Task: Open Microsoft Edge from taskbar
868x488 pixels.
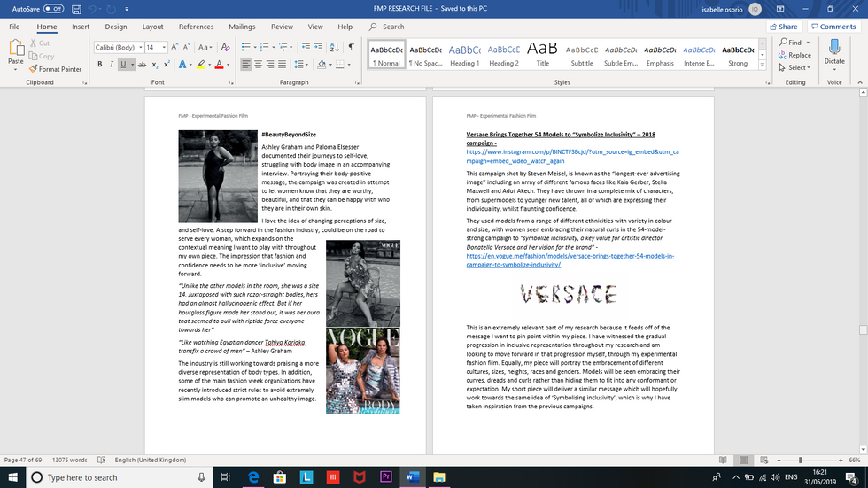Action: [x=253, y=477]
